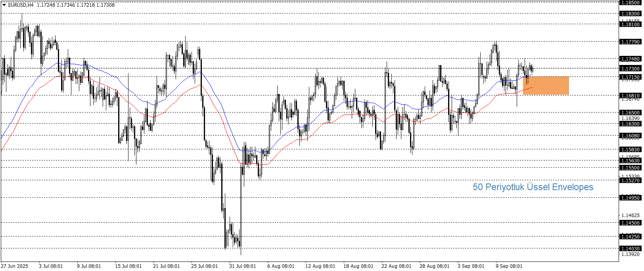Click the 1.18100 price level label
The image size is (644, 271).
tap(631, 24)
